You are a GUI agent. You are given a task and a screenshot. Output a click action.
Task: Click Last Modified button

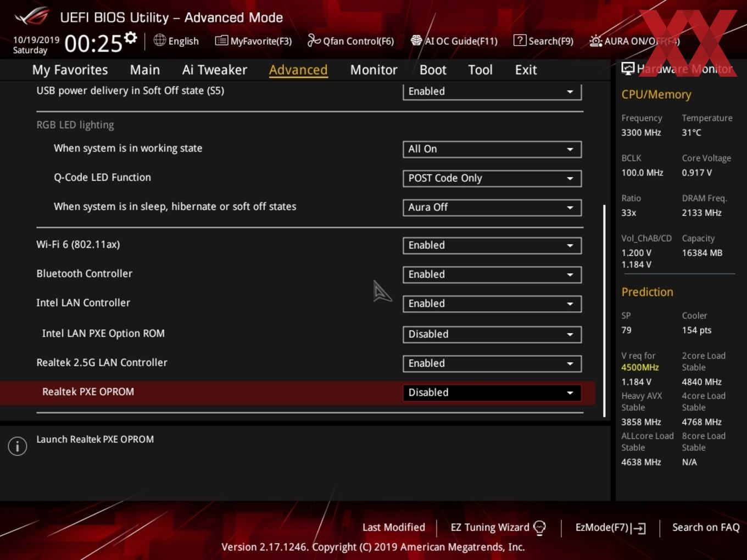(x=393, y=527)
